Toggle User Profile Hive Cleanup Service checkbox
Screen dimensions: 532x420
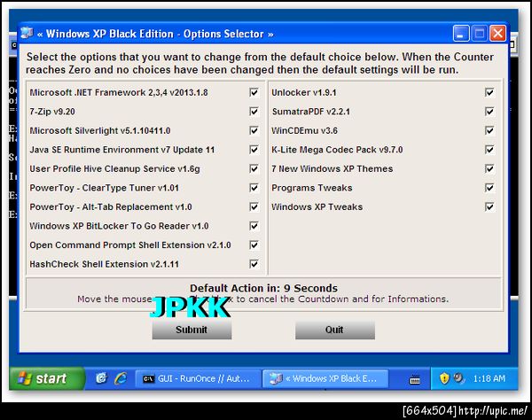point(254,168)
